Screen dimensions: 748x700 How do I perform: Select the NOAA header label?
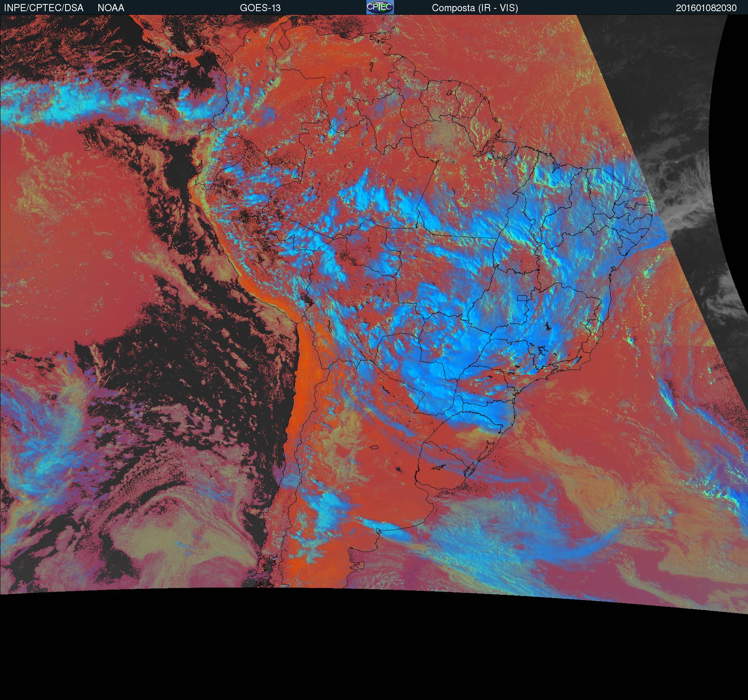pyautogui.click(x=111, y=8)
